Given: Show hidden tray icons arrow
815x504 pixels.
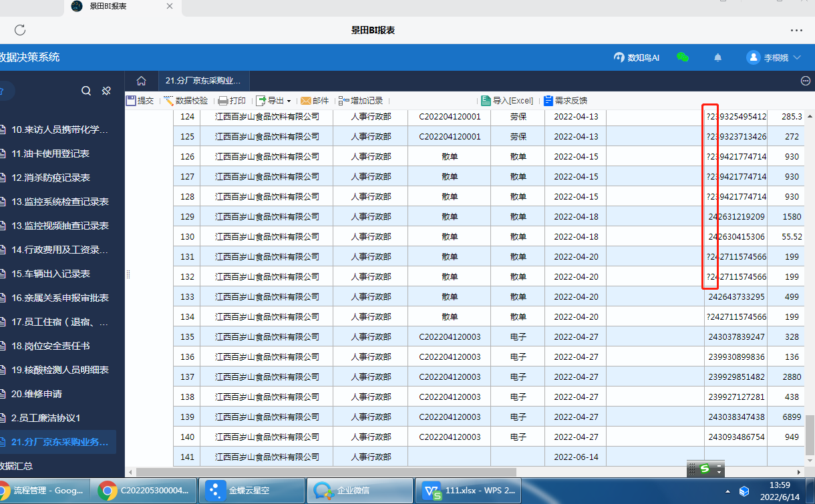Looking at the screenshot, I should 729,491.
